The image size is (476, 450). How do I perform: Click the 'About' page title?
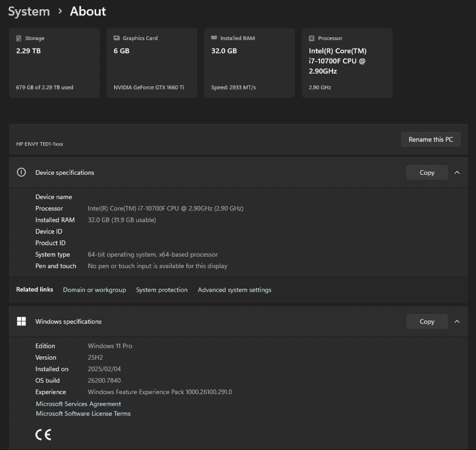tap(88, 11)
